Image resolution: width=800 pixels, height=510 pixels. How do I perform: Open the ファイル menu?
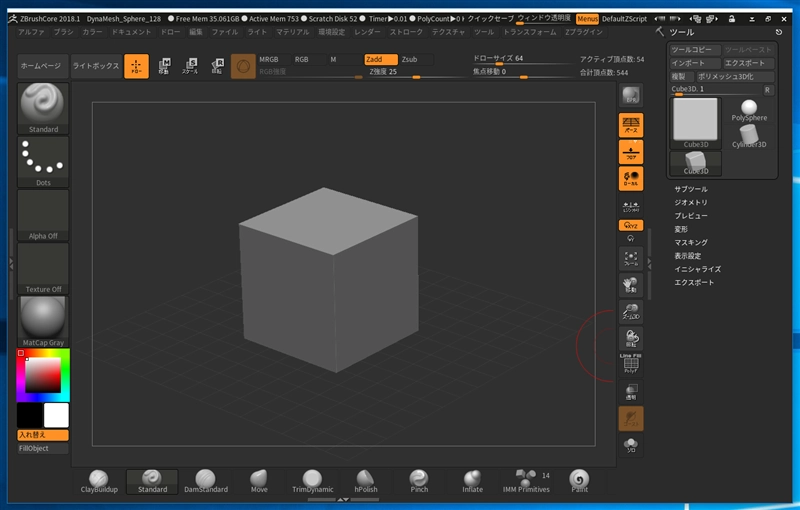point(225,32)
